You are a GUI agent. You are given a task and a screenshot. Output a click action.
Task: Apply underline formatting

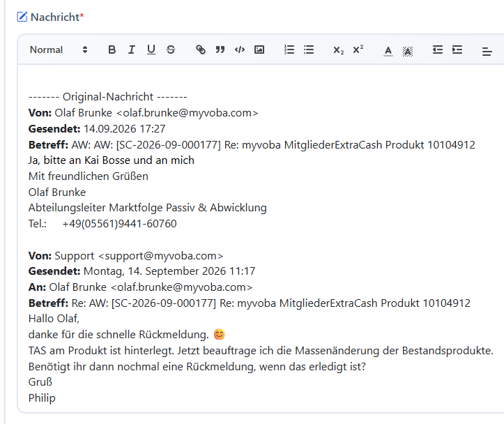coord(151,50)
